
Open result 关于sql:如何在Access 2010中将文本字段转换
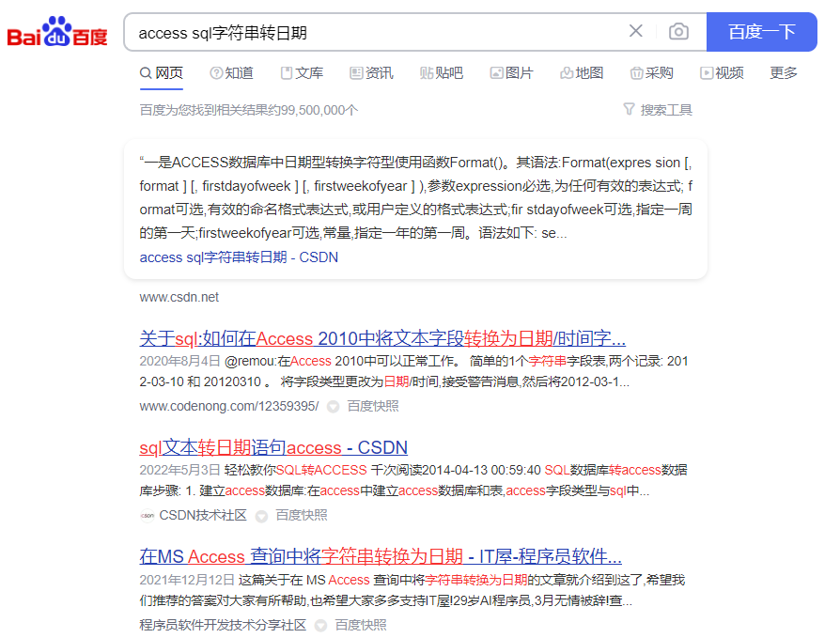click(x=382, y=338)
